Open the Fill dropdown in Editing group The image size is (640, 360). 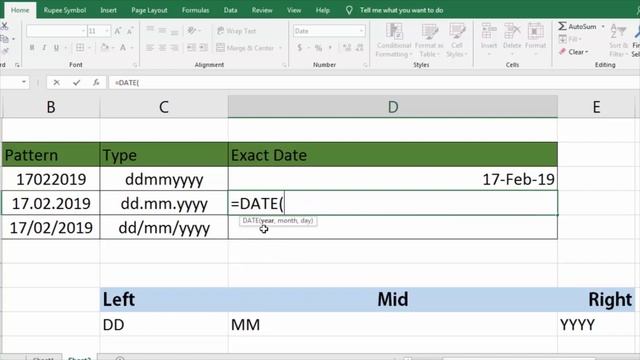click(x=570, y=39)
